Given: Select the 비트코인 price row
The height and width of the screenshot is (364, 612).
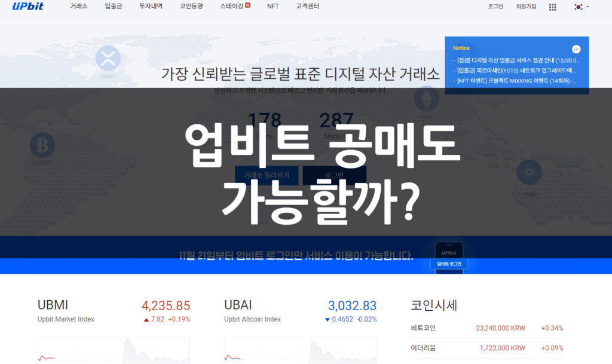Looking at the screenshot, I should [x=486, y=328].
